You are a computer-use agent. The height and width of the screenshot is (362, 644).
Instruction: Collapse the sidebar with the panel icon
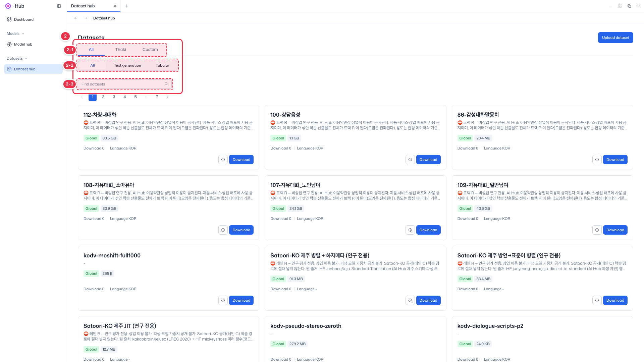[x=59, y=6]
